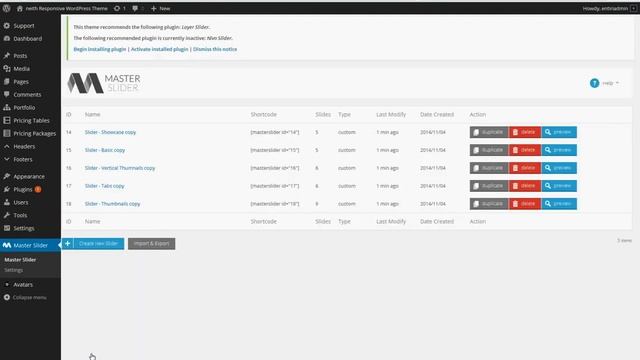Duplicate the Slider - Basic copy

tap(489, 150)
